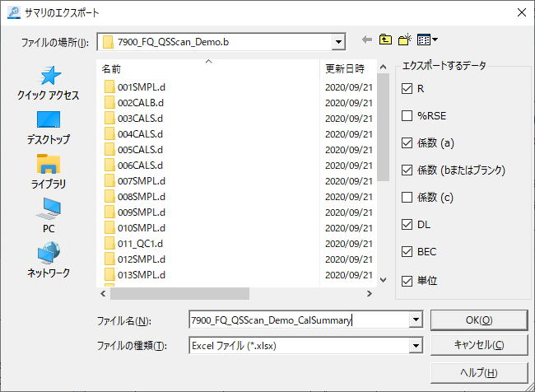Click the OK(O) button

tap(479, 320)
